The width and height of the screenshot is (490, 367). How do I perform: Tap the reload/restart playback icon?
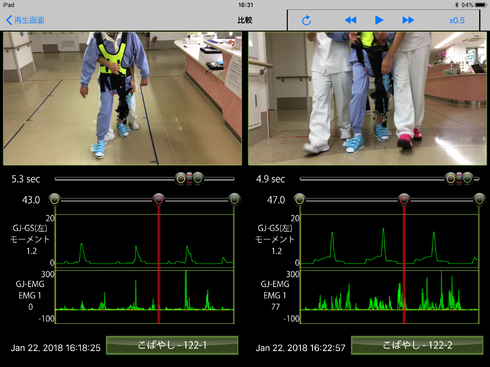(306, 20)
